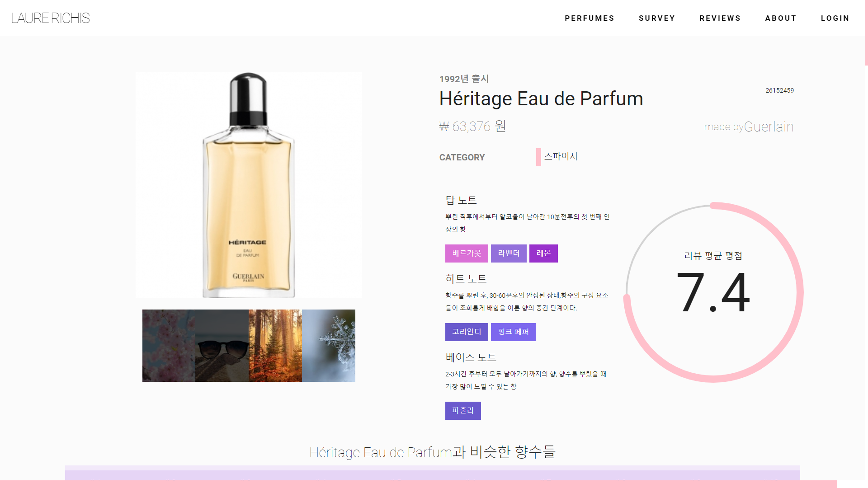Click the 코리안더 note tag
Viewport: 868px width, 488px height.
pos(467,332)
